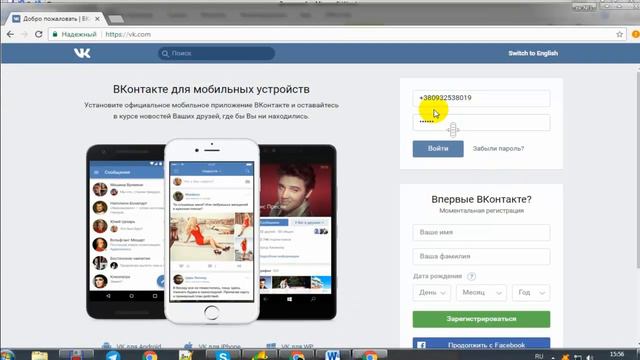This screenshot has width=640, height=360.
Task: Switch to the 'Добро пожаловать' tab
Action: click(56, 19)
